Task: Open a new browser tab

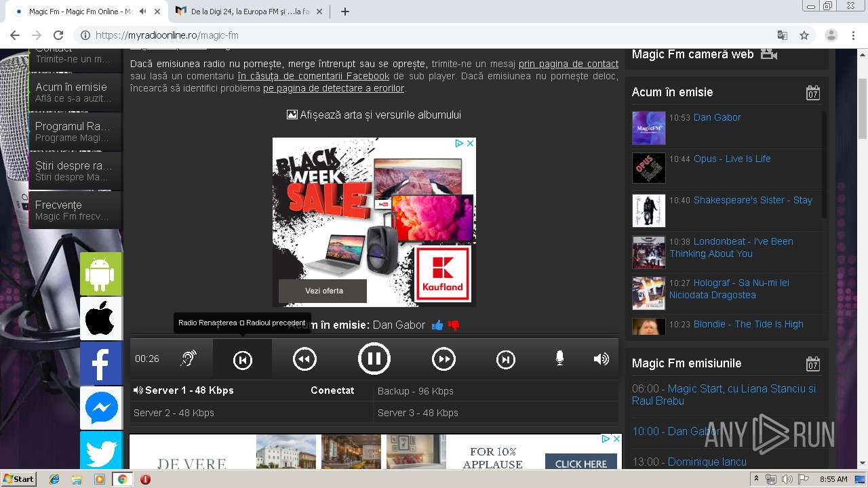Action: 344,12
